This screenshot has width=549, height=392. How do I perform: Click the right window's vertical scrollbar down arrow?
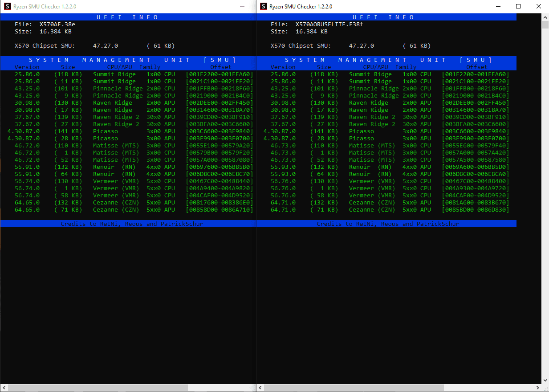[x=545, y=380]
